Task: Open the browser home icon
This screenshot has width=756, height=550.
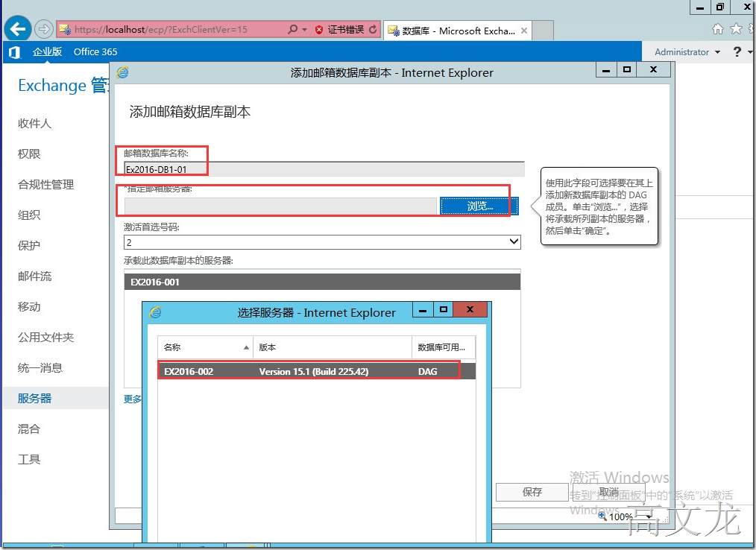Action: [x=718, y=29]
